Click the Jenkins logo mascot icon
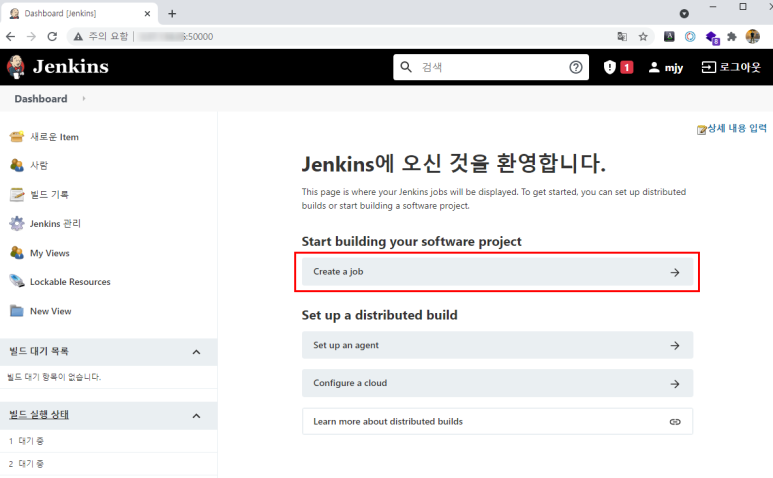773x478 pixels. point(16,67)
